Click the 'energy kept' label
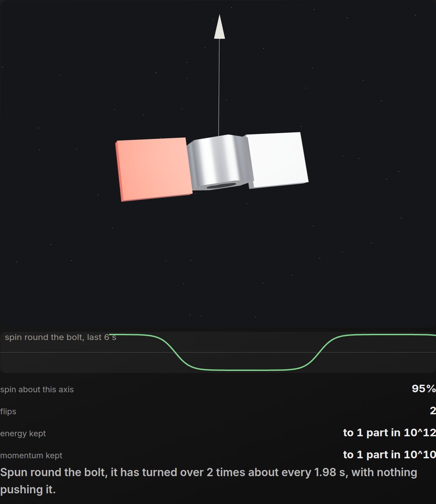436x504 pixels. [23, 433]
